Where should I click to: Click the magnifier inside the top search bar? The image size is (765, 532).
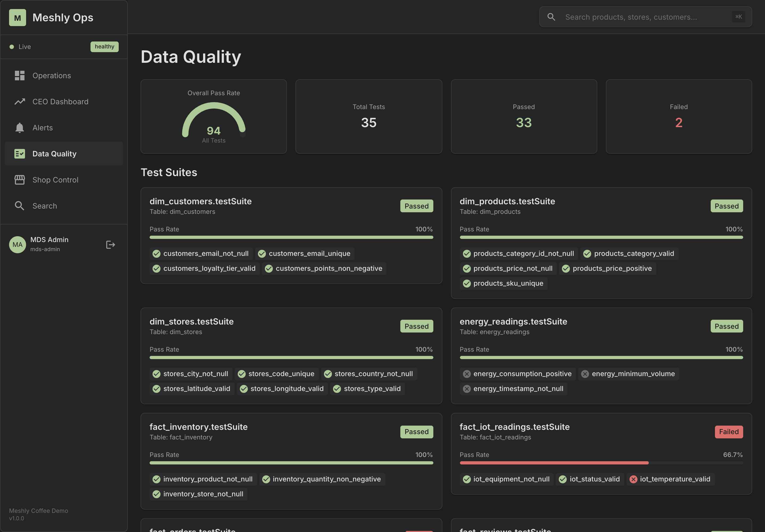point(552,17)
